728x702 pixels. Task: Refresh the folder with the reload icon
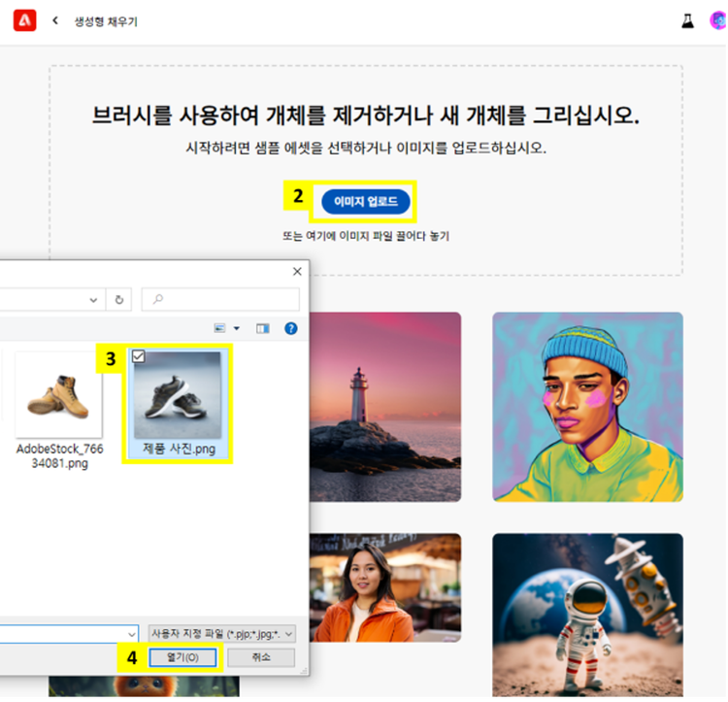pos(118,300)
